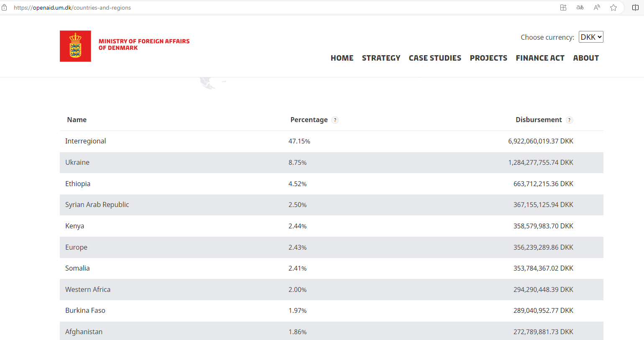Open the Finance Act menu item
This screenshot has height=340, width=644.
[x=540, y=58]
